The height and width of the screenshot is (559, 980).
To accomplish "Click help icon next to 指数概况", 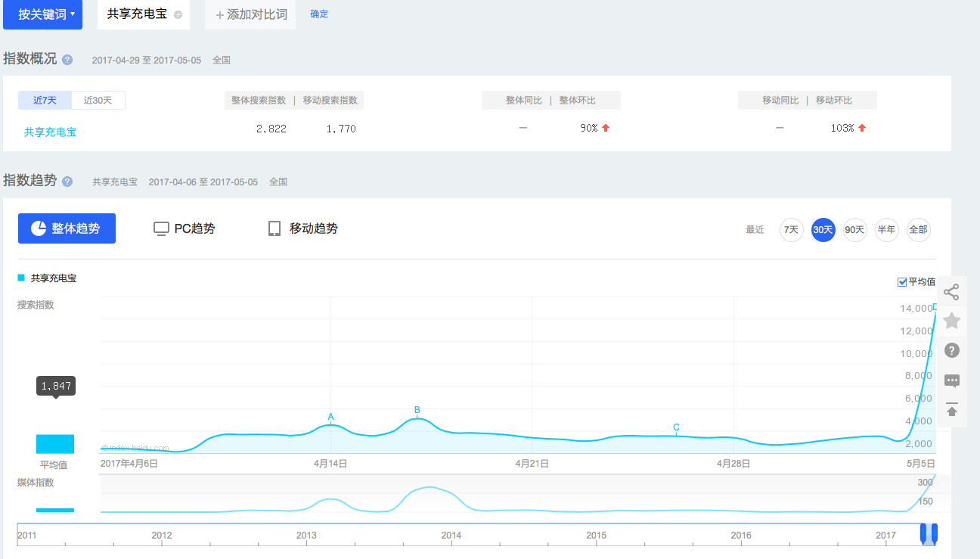I will tap(67, 60).
